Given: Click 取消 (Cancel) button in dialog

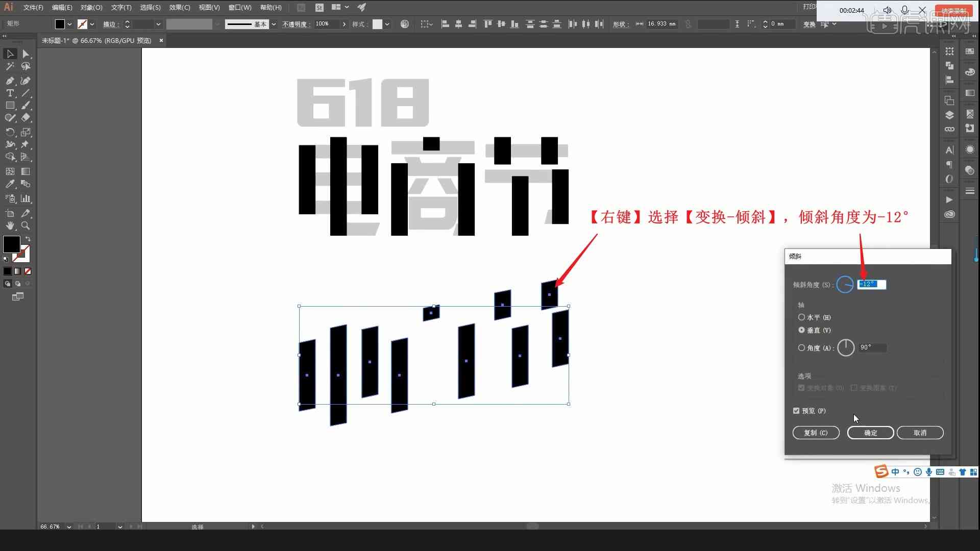Looking at the screenshot, I should click(x=920, y=433).
